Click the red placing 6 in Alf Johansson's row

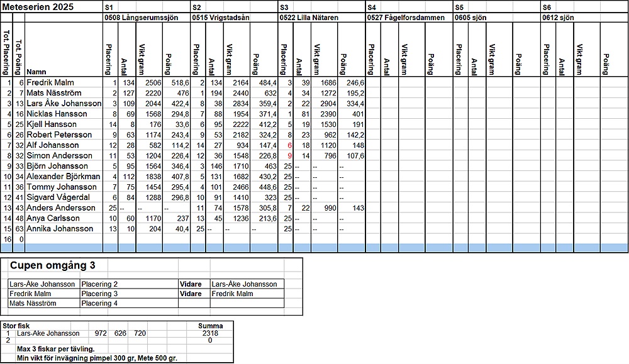(289, 145)
